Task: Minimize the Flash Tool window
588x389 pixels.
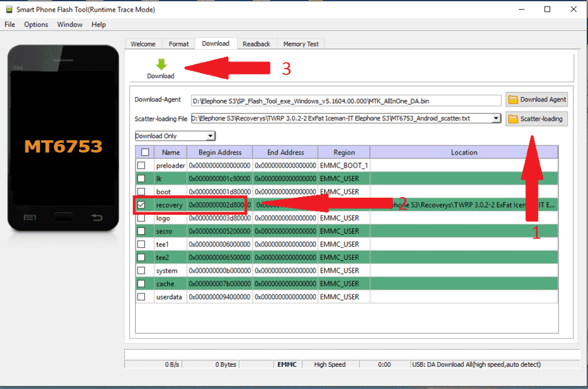Action: click(521, 9)
